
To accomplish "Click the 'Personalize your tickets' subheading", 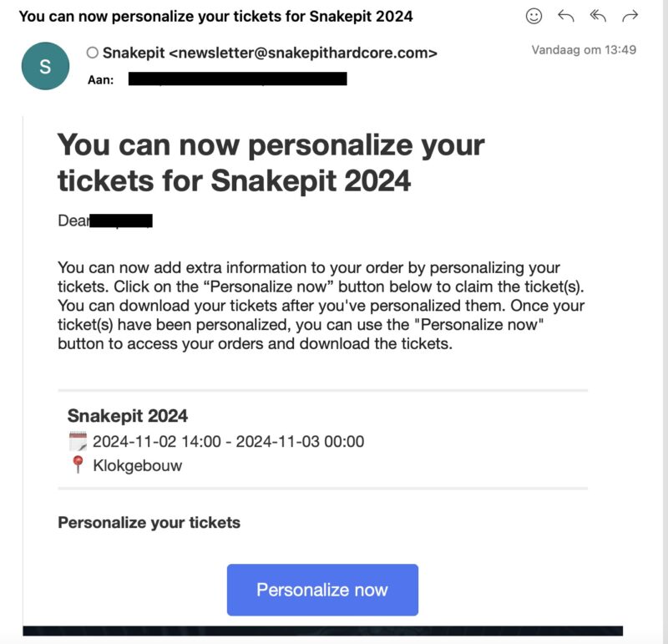I will 149,523.
